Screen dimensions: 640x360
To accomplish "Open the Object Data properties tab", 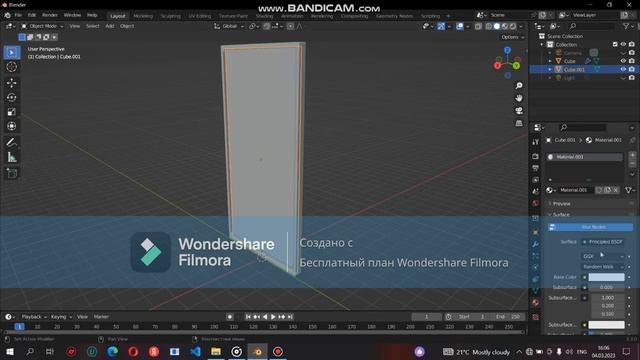I will tap(536, 291).
